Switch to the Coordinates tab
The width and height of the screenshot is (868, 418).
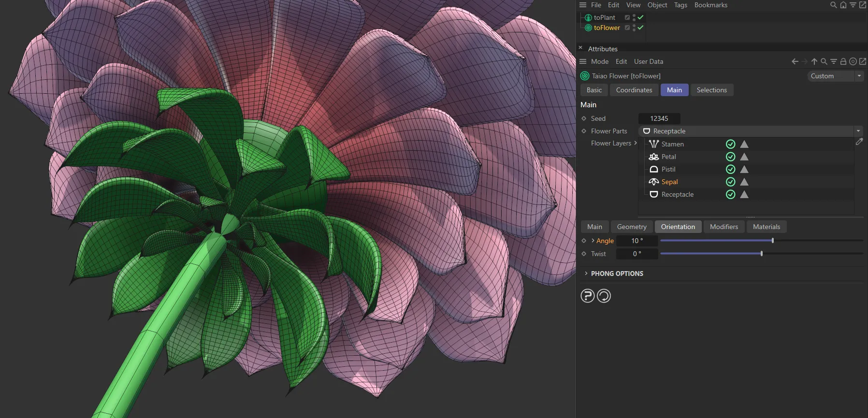coord(634,90)
